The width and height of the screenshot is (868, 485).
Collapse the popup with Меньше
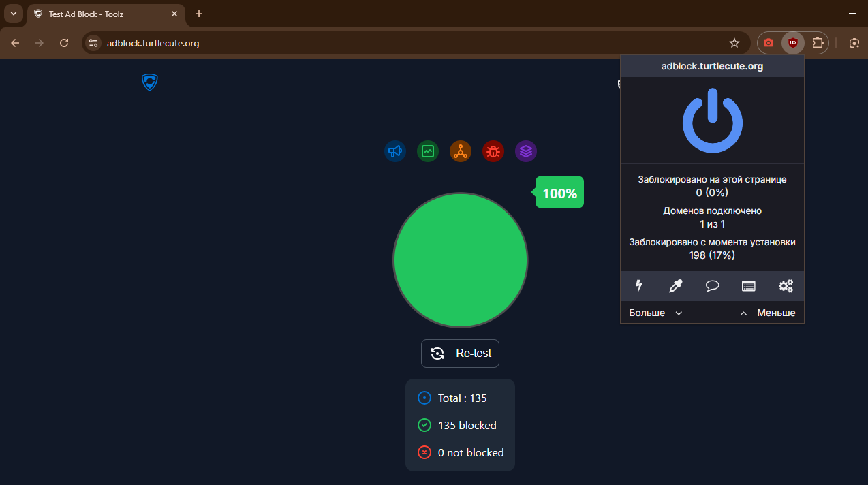coord(768,313)
